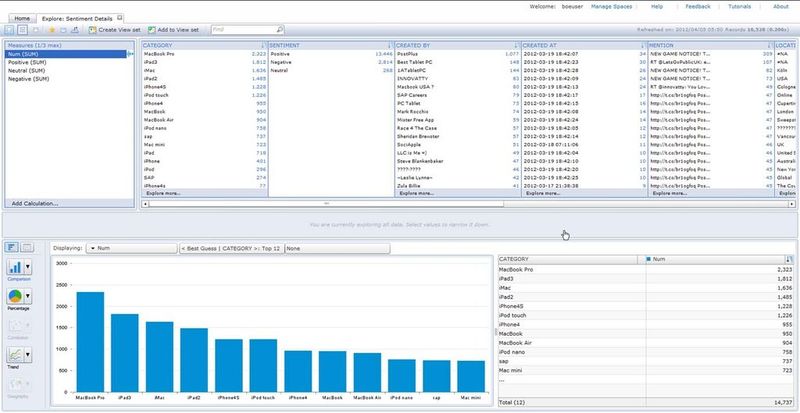800x413 pixels.
Task: Click Explore more under CATEGORY facet
Action: pyautogui.click(x=163, y=193)
